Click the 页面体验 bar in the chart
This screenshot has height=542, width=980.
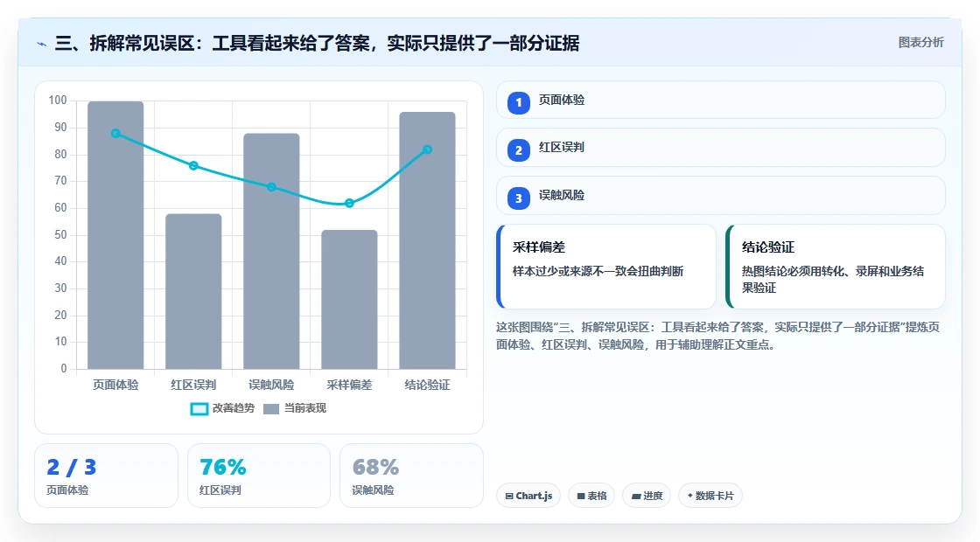pos(115,235)
